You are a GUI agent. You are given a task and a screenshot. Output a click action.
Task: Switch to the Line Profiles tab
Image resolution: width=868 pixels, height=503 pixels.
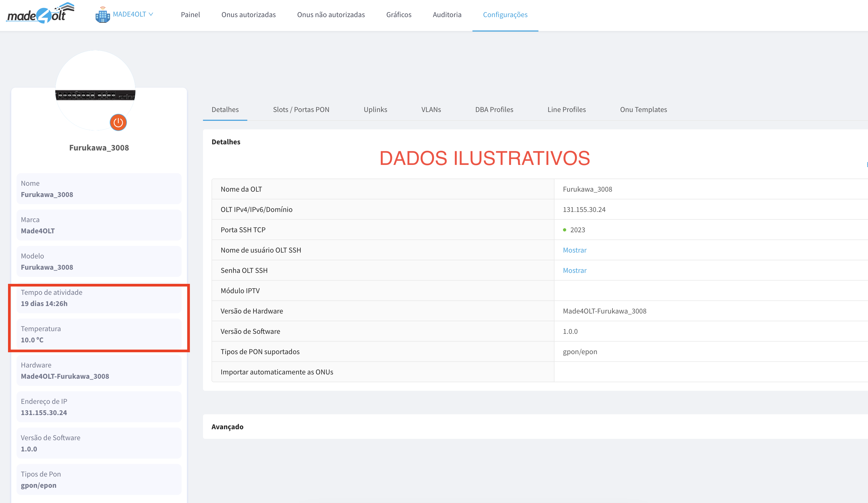(566, 109)
